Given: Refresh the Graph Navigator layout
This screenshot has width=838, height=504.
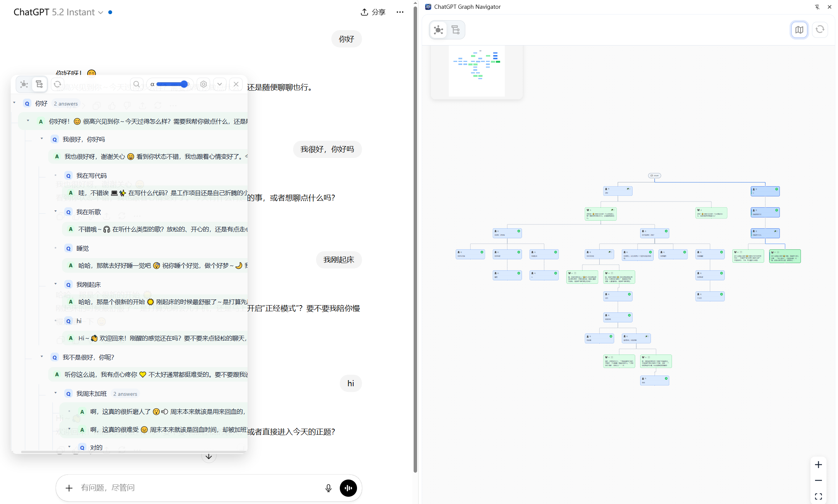Looking at the screenshot, I should click(820, 30).
